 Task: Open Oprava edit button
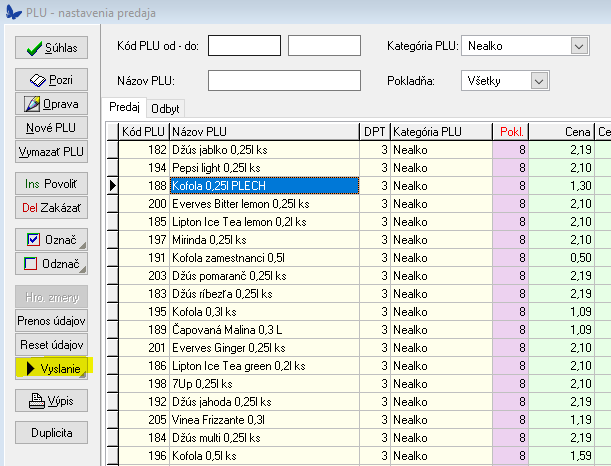point(51,103)
